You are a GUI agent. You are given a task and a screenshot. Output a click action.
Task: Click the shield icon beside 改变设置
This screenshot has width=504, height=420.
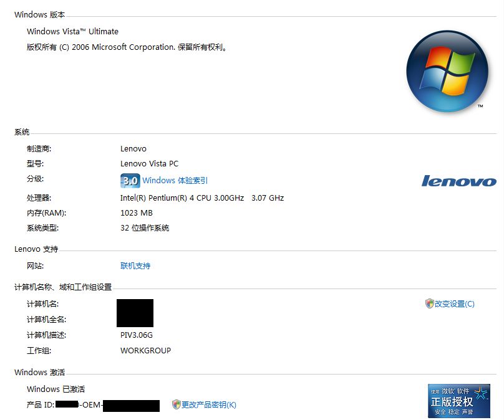[x=429, y=303]
